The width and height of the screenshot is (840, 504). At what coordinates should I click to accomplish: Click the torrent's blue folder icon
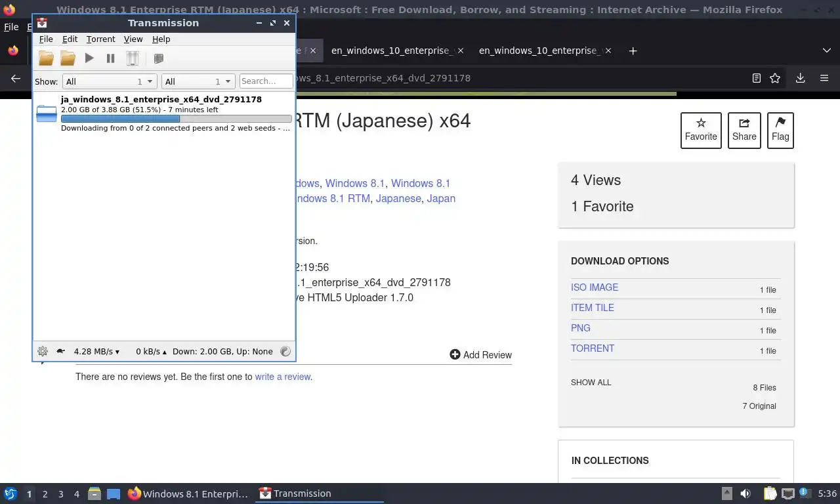click(47, 114)
